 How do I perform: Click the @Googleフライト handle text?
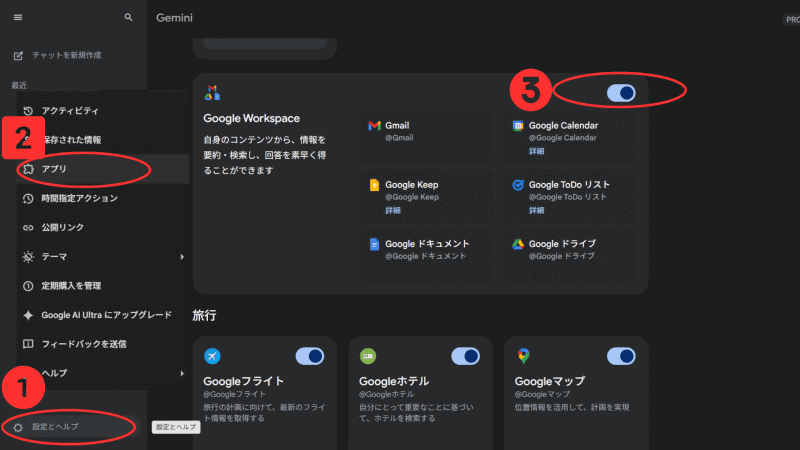[234, 394]
